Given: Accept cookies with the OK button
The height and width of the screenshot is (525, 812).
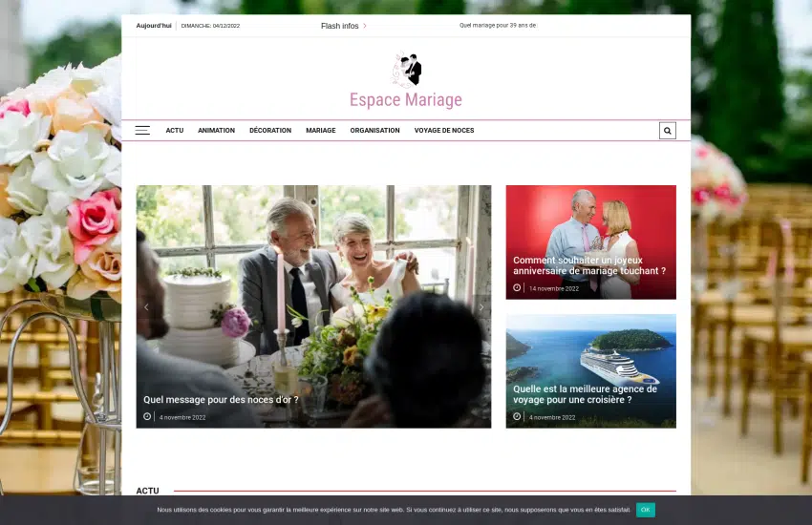Looking at the screenshot, I should tap(646, 510).
